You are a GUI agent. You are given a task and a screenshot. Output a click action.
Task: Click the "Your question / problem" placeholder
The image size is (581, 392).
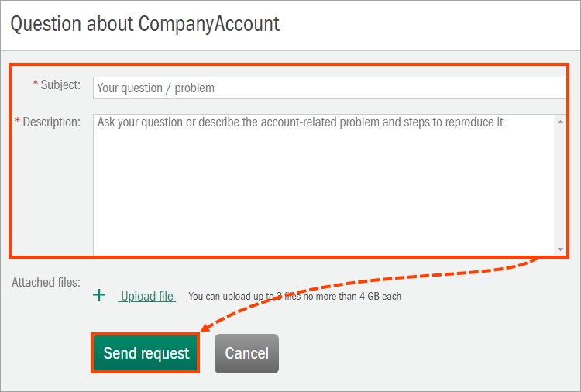[156, 88]
